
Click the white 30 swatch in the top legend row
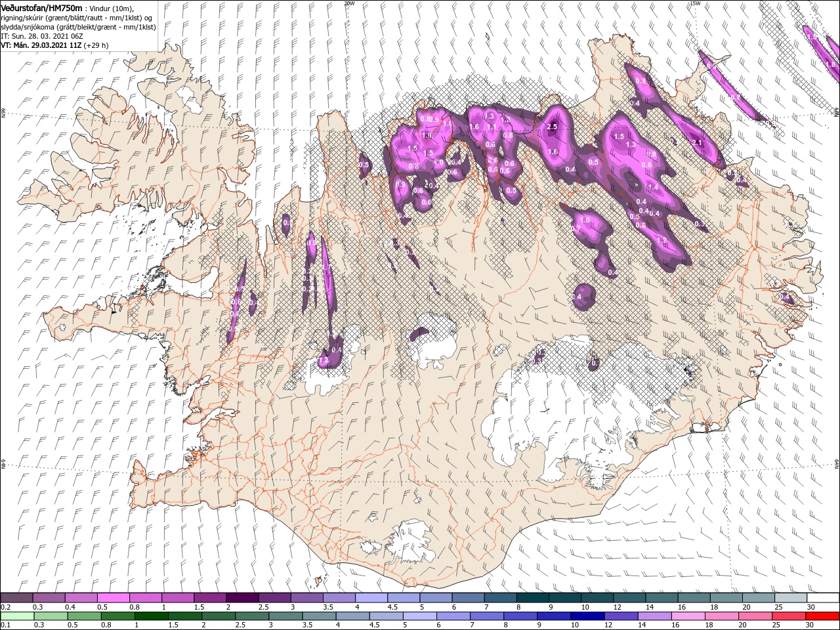tap(822, 598)
